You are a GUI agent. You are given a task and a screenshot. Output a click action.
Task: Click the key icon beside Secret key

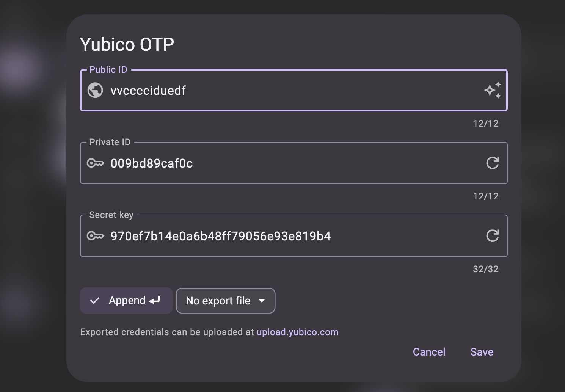point(95,236)
